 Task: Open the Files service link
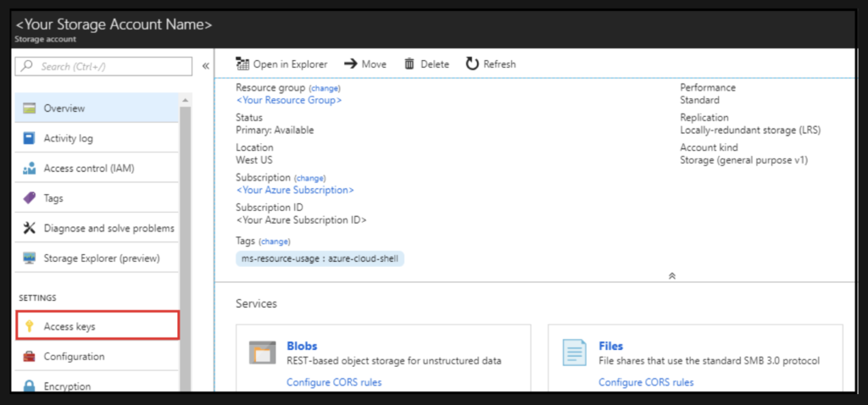610,347
